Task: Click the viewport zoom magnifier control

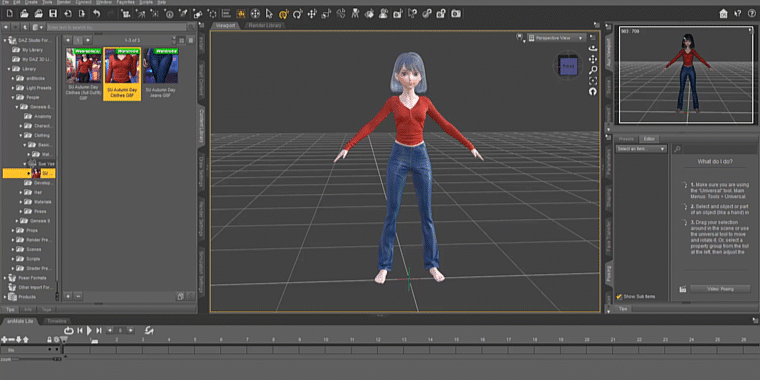Action: [592, 70]
